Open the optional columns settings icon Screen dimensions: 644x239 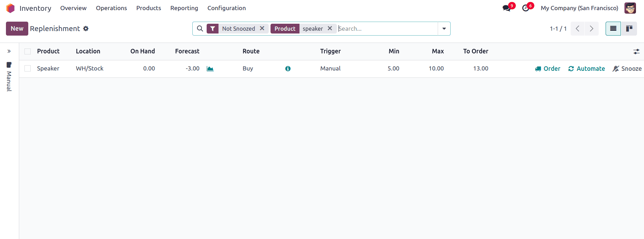click(x=637, y=51)
